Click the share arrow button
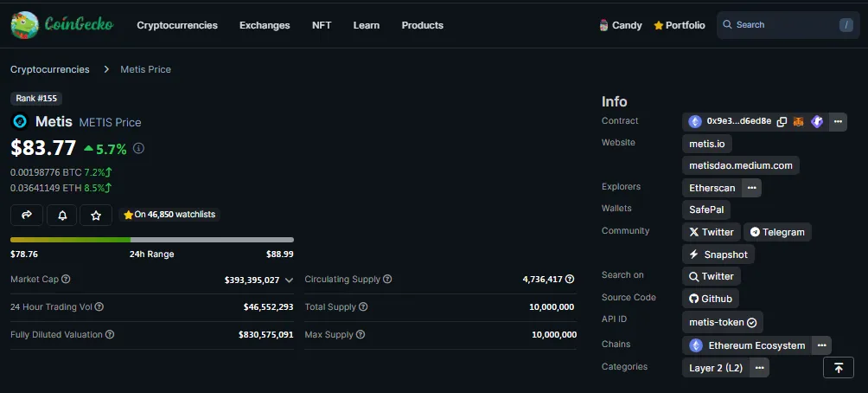 pos(27,215)
